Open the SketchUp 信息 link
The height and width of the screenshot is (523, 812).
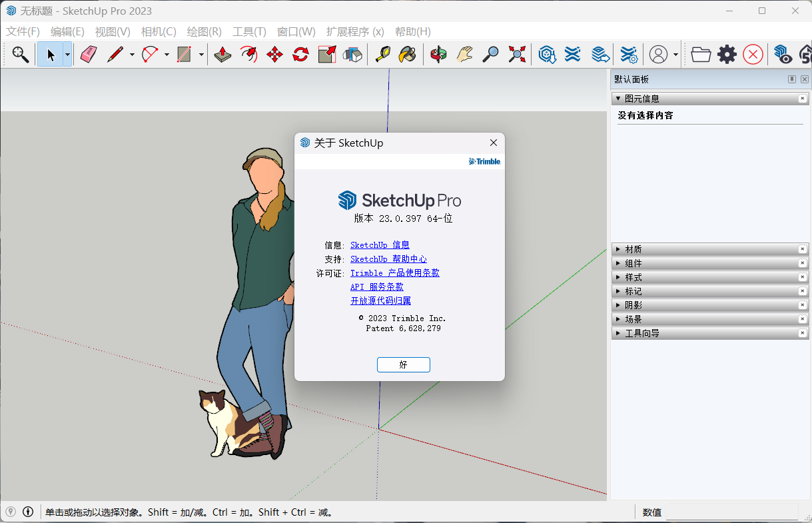coord(380,245)
